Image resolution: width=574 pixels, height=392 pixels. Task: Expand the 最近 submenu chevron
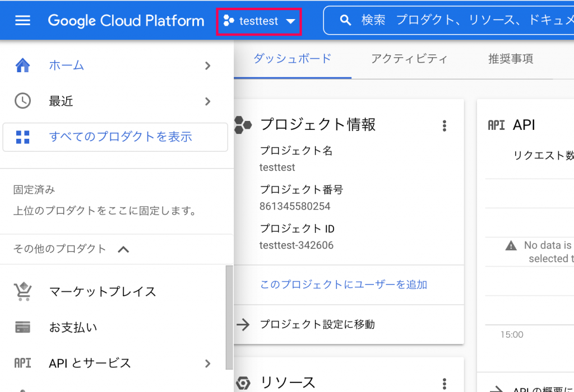(x=207, y=101)
